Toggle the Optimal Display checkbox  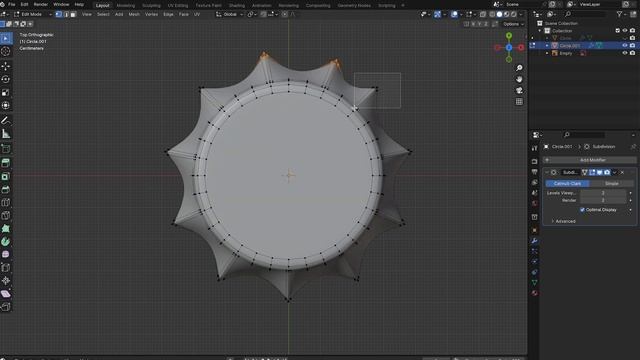(x=582, y=210)
